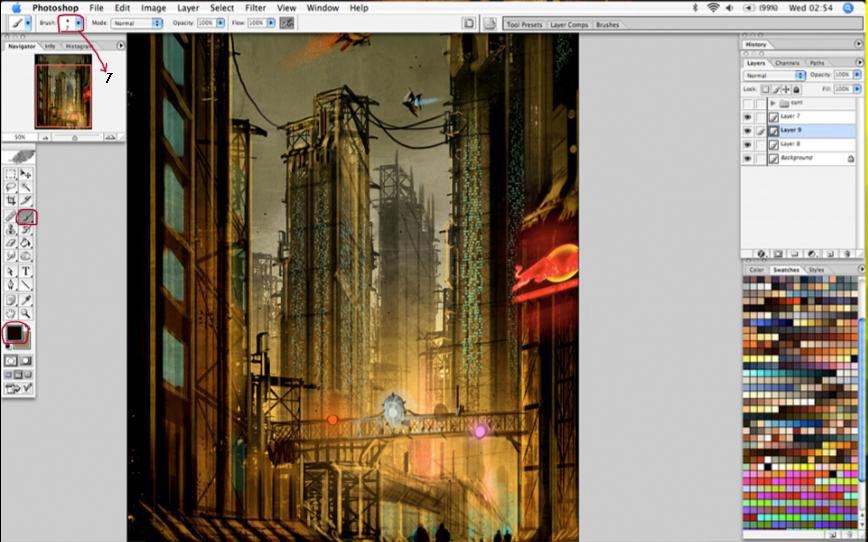Select Layer 8 in Layers panel
The width and height of the screenshot is (868, 542).
click(812, 144)
